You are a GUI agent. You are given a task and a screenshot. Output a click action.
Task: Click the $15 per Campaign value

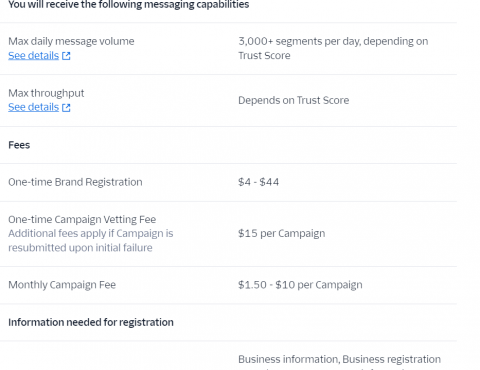click(282, 233)
